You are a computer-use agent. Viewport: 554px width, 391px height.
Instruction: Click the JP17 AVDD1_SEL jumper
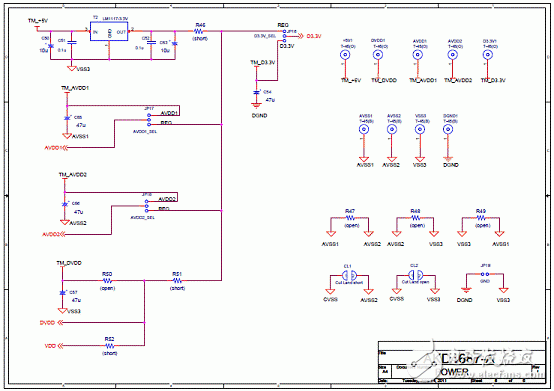(149, 120)
